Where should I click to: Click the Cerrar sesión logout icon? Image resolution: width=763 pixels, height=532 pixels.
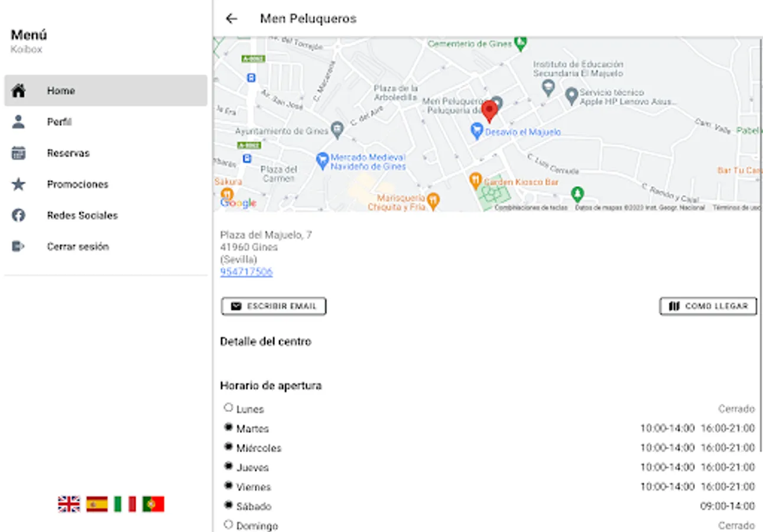[x=19, y=246]
